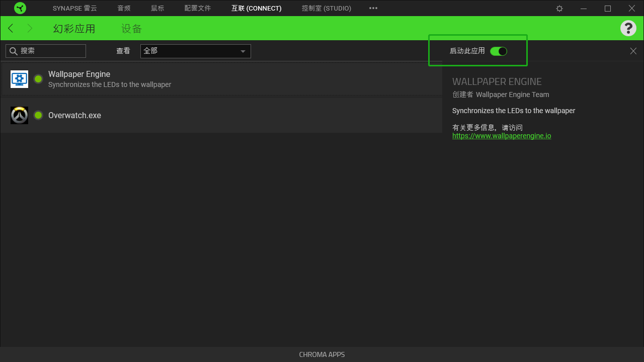
Task: Click the 创建者 Wallpaper Engine Team text
Action: 501,95
